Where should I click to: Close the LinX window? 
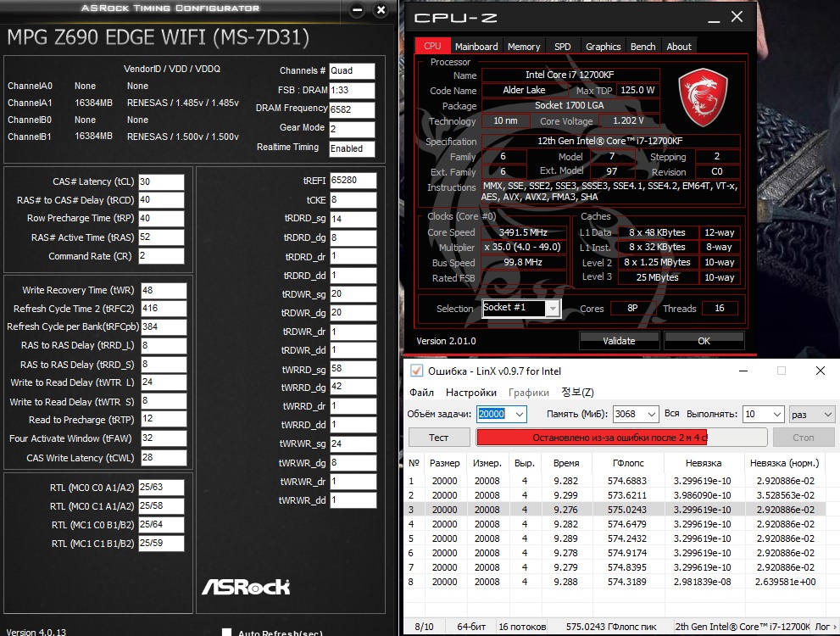(821, 371)
